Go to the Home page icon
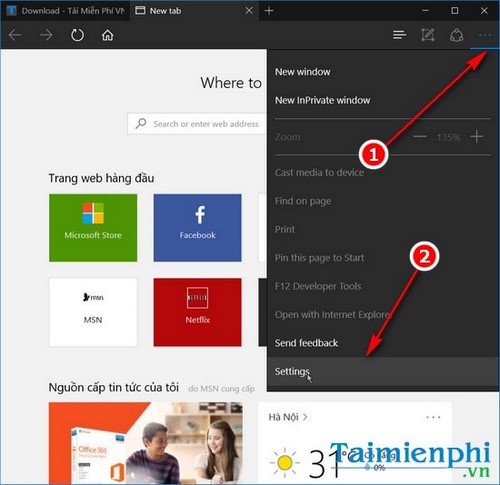The height and width of the screenshot is (485, 500). tap(107, 35)
